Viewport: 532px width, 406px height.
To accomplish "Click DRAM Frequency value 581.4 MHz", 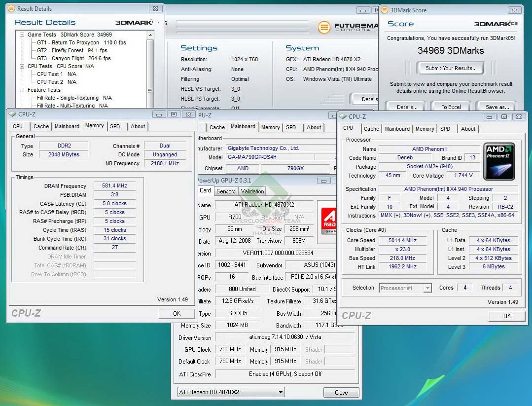I will (x=115, y=185).
